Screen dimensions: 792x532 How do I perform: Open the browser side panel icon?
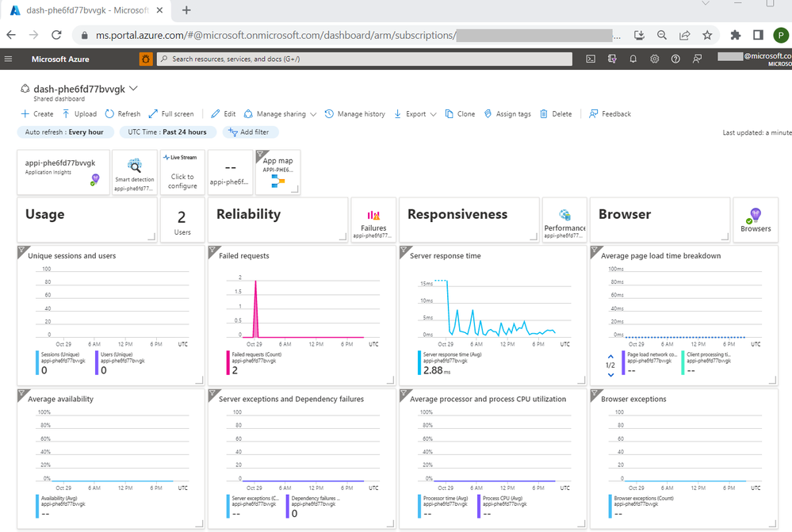(758, 35)
